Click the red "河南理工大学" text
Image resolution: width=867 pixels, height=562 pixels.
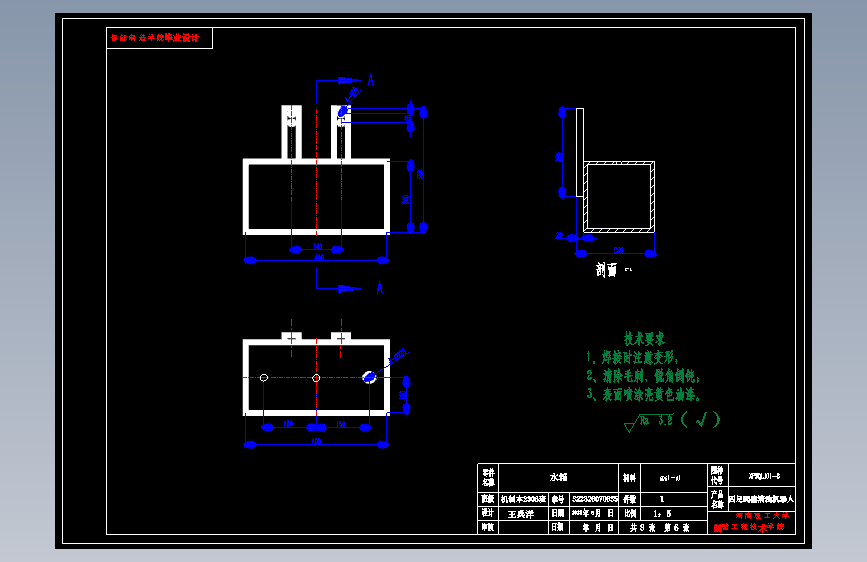point(762,516)
